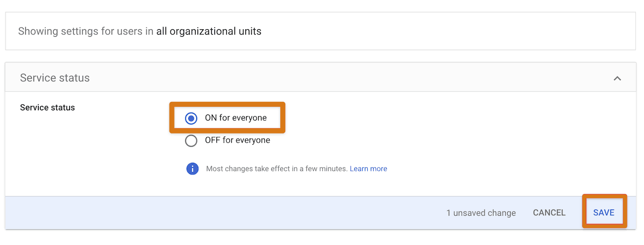
Task: Click the SAVE button
Action: (604, 213)
